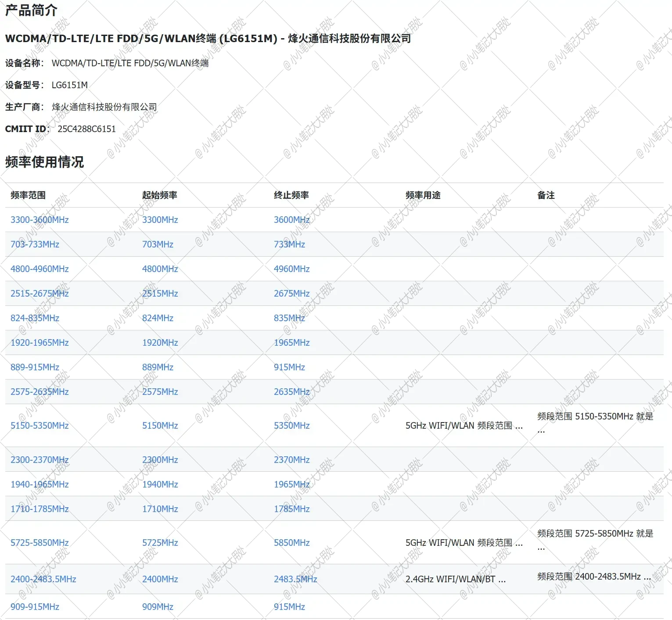Click 915MHz in the 909-915MHz row
Viewport: 672px width, 620px height.
point(289,607)
